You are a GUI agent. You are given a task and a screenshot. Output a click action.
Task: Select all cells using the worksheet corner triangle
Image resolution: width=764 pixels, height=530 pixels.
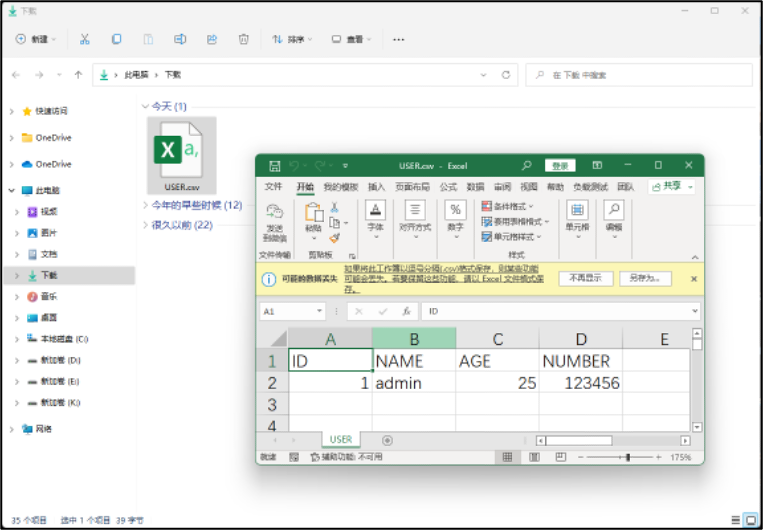click(279, 339)
